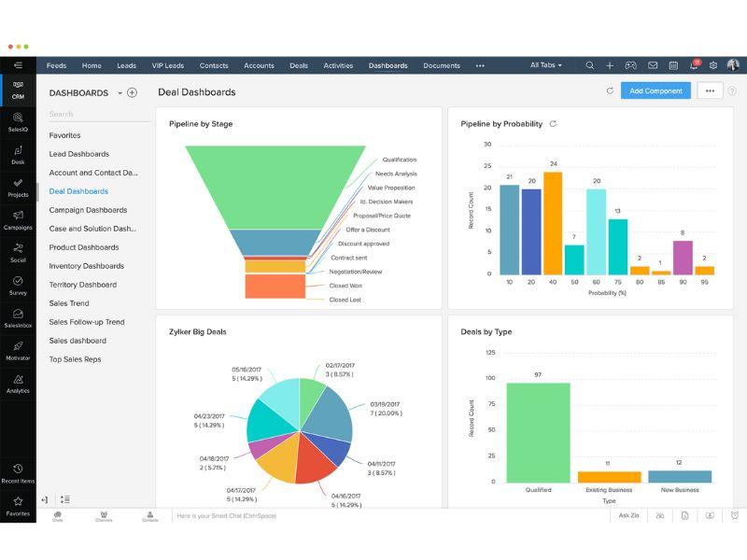The height and width of the screenshot is (560, 747).
Task: Switch to the Accounts tab
Action: pyautogui.click(x=259, y=65)
